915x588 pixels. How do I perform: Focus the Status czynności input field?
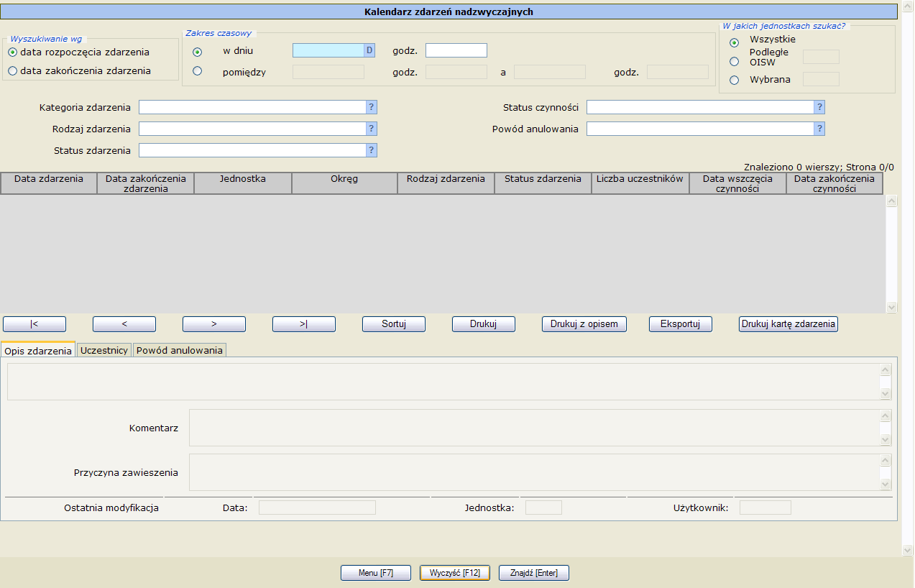pos(700,107)
